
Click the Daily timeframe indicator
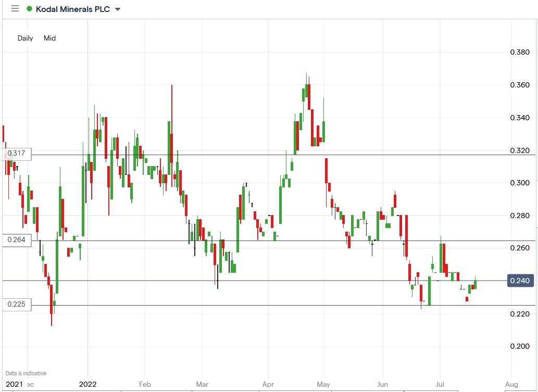(25, 38)
